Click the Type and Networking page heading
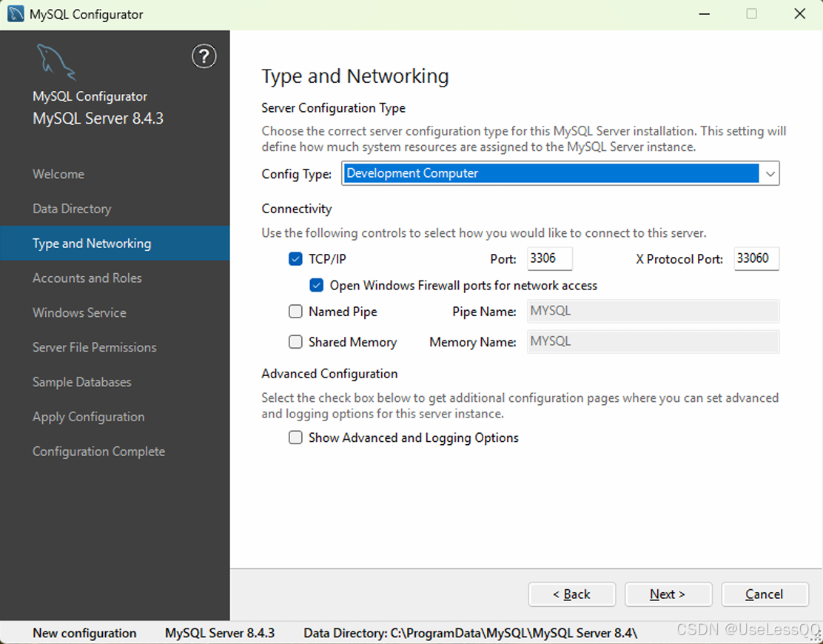 [355, 76]
